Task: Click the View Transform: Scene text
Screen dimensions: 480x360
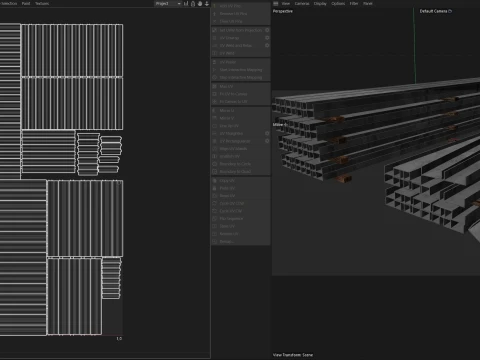Action: point(293,355)
